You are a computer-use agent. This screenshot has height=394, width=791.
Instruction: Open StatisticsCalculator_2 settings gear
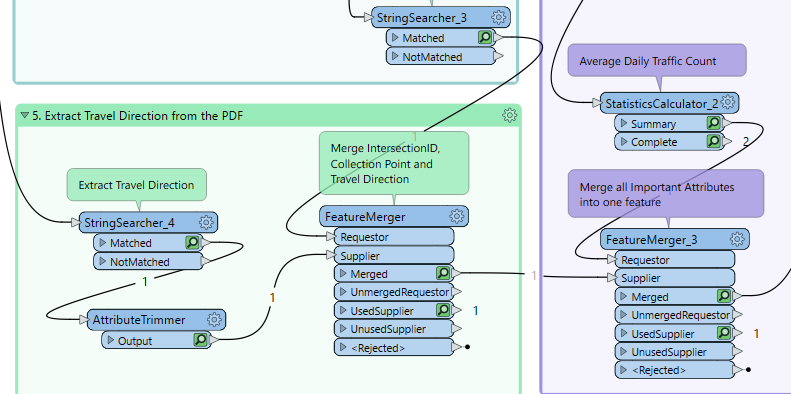[727, 103]
